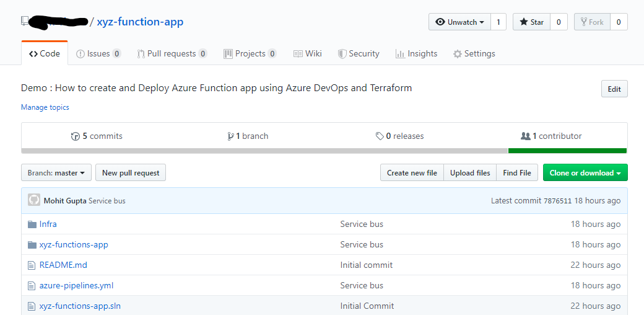The image size is (644, 315).
Task: Click the README.md file icon
Action: tap(32, 265)
